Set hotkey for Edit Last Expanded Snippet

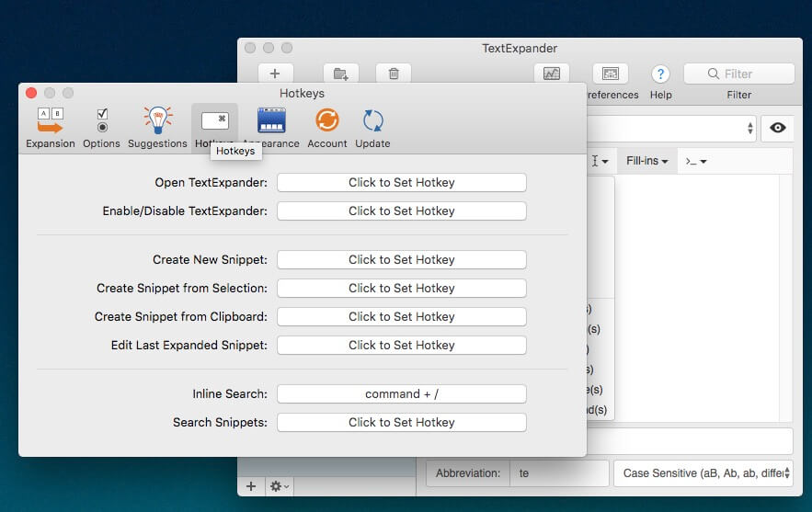point(402,345)
